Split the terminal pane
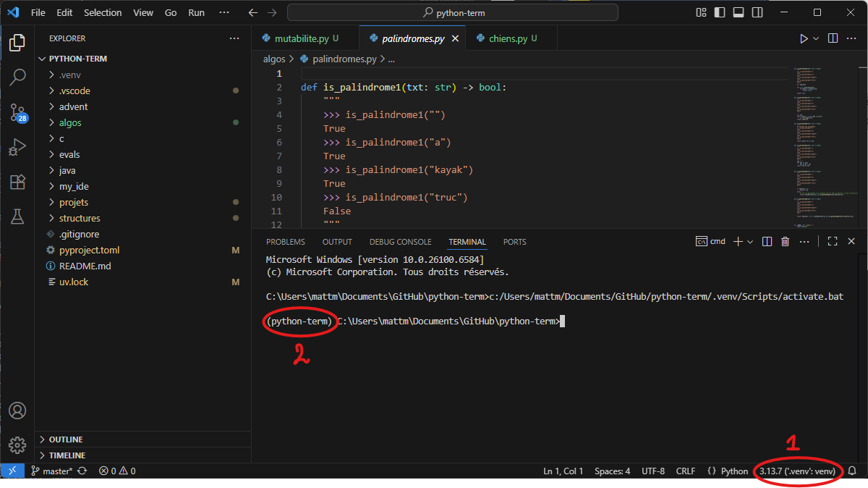The height and width of the screenshot is (488, 868). 767,242
